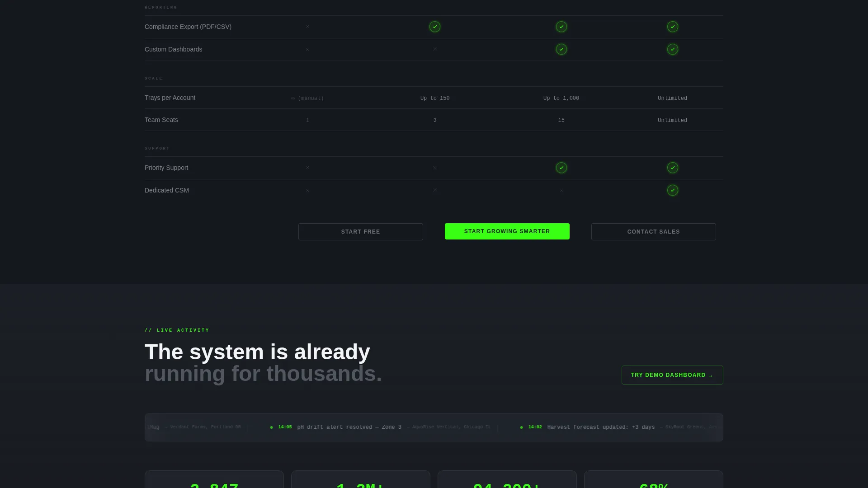The width and height of the screenshot is (868, 488).
Task: Launch Try Demo Dashboard link
Action: (672, 375)
